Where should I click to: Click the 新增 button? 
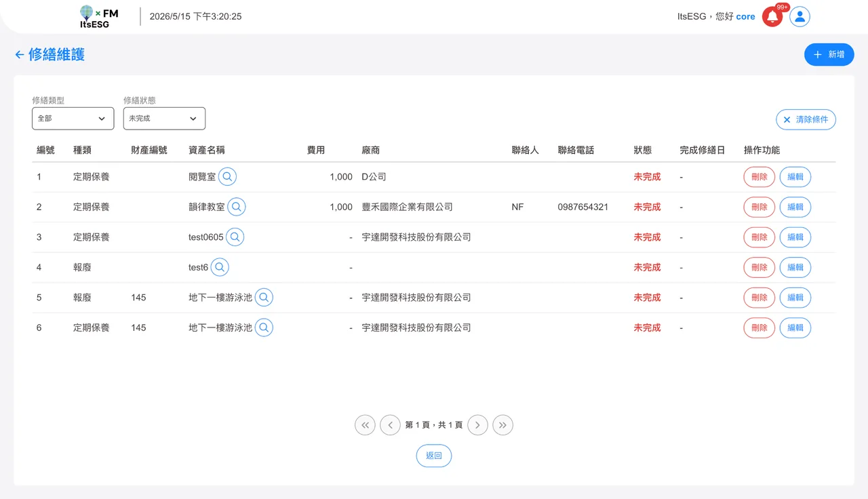click(x=829, y=54)
